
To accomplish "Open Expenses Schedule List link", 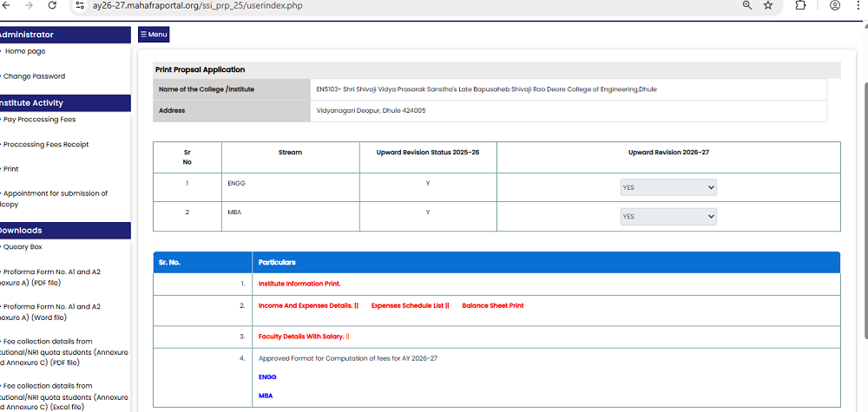I will pyautogui.click(x=408, y=305).
